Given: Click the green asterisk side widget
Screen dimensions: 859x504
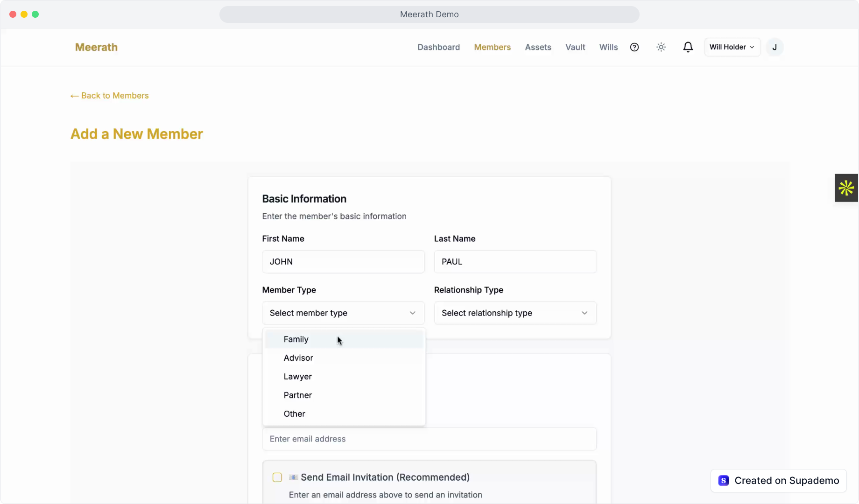Looking at the screenshot, I should [846, 188].
